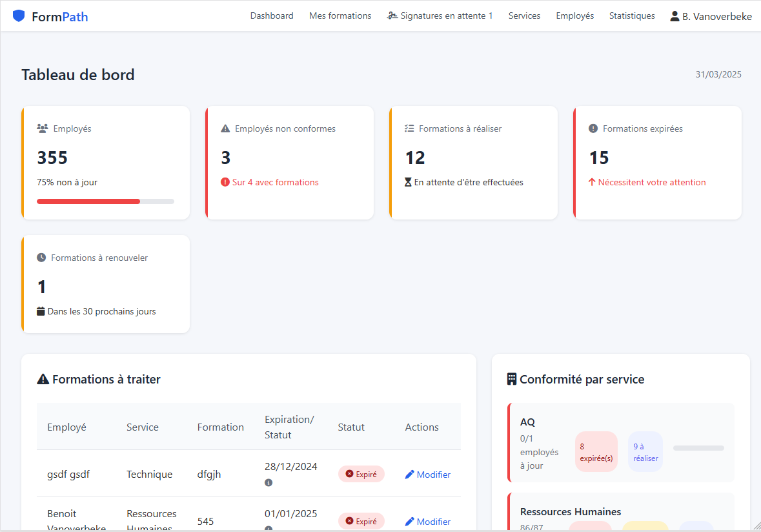Click the Employés progress bar
Image resolution: width=761 pixels, height=532 pixels.
click(x=105, y=201)
